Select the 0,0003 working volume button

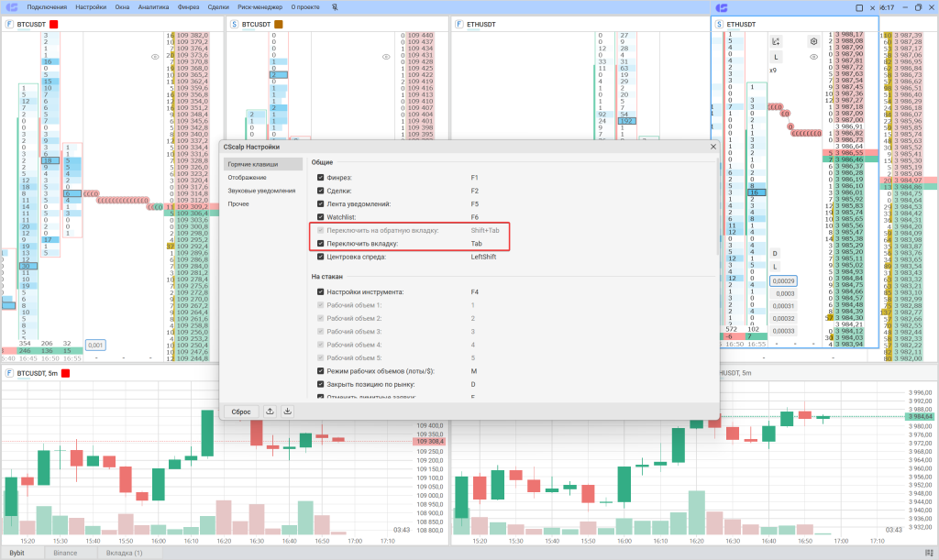click(x=784, y=293)
